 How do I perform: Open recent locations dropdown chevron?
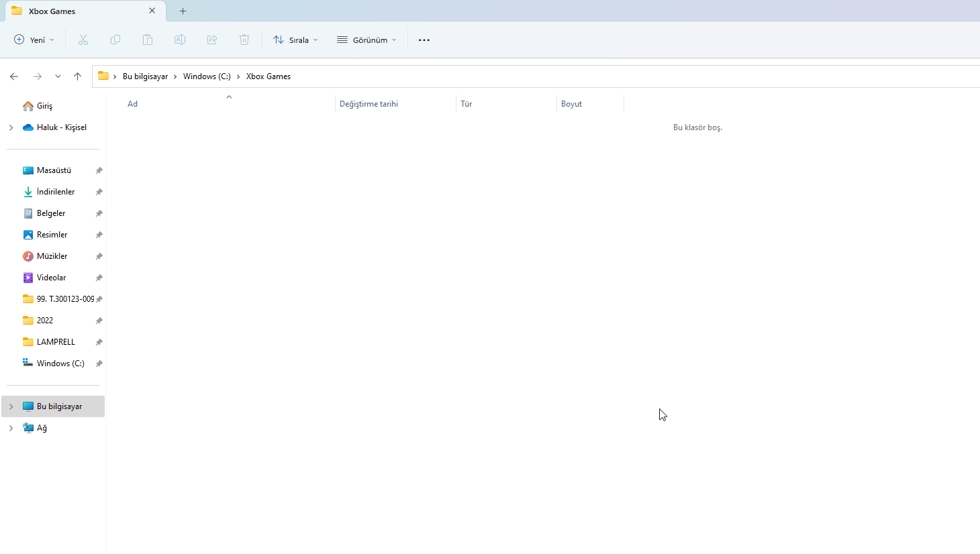58,76
